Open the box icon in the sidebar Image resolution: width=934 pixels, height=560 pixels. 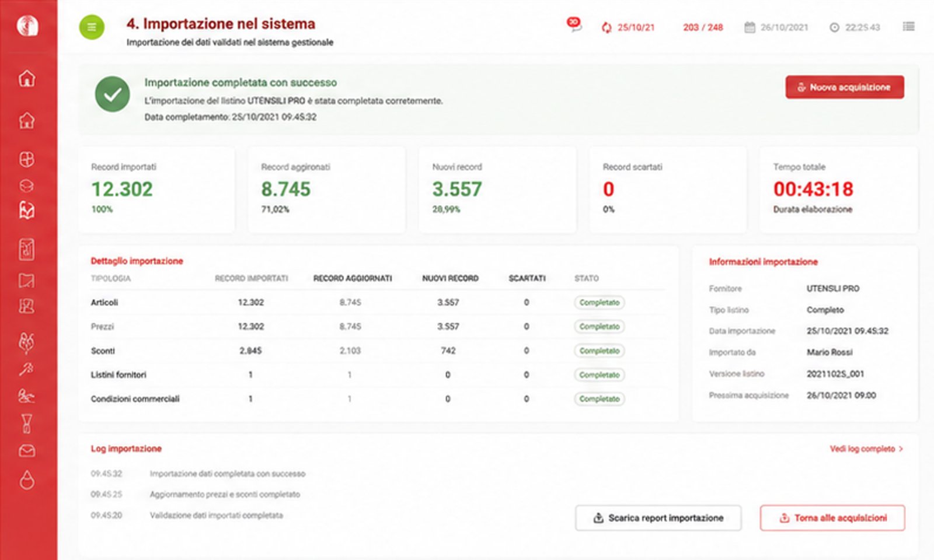coord(27,186)
